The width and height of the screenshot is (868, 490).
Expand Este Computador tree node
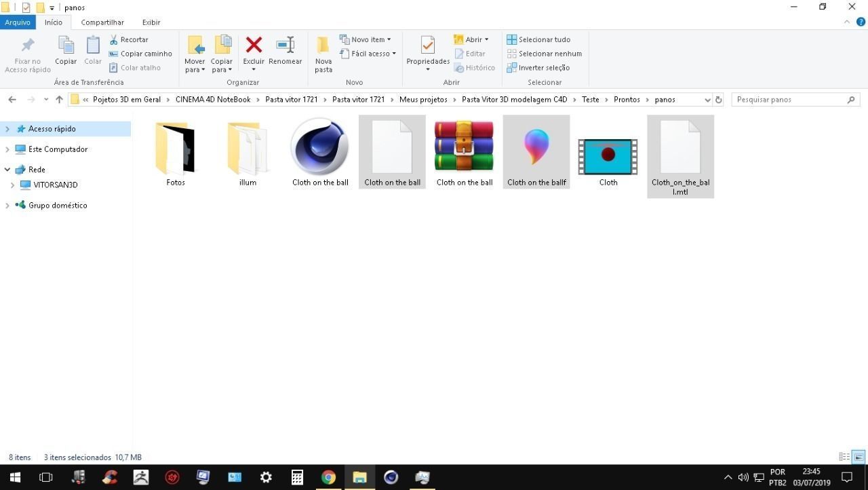[7, 149]
